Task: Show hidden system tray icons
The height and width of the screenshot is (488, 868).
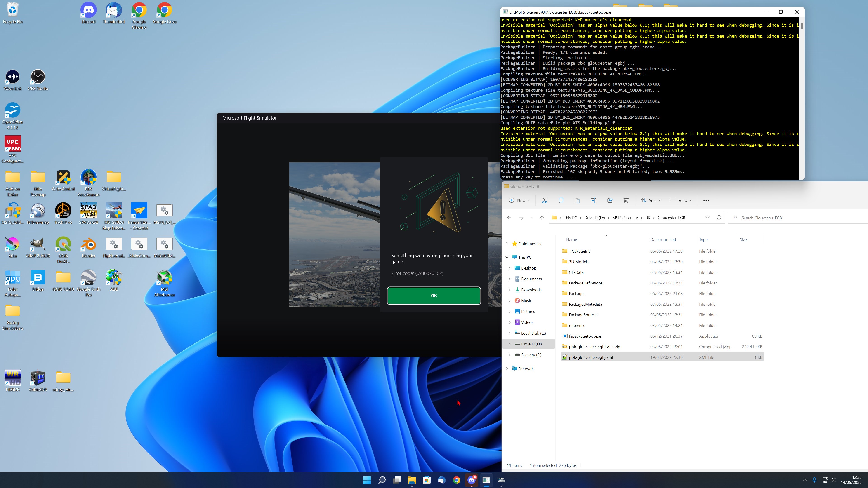Action: [x=805, y=480]
